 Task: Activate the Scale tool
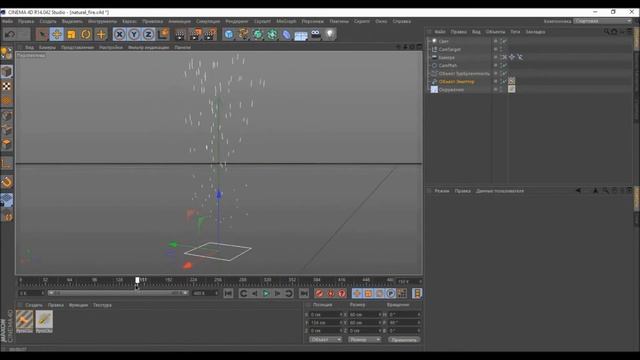[x=71, y=34]
